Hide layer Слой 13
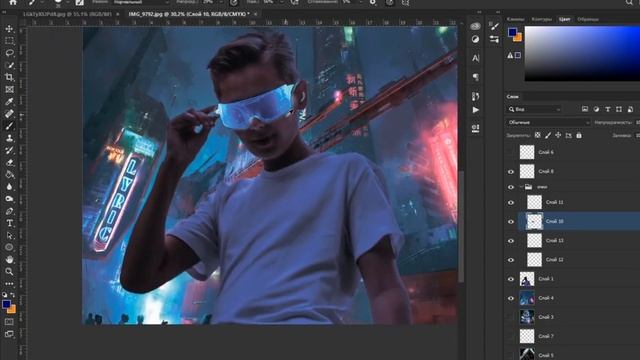This screenshot has width=640, height=360. 511,241
